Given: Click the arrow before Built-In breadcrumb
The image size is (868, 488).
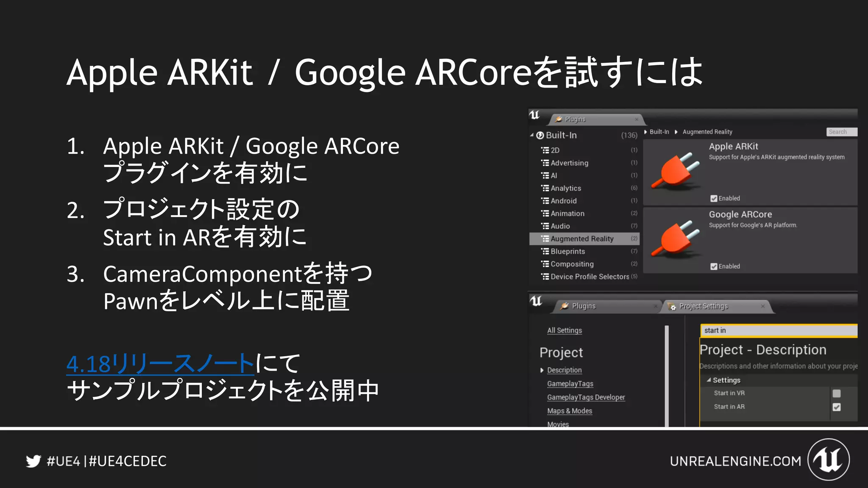Looking at the screenshot, I should pyautogui.click(x=645, y=132).
